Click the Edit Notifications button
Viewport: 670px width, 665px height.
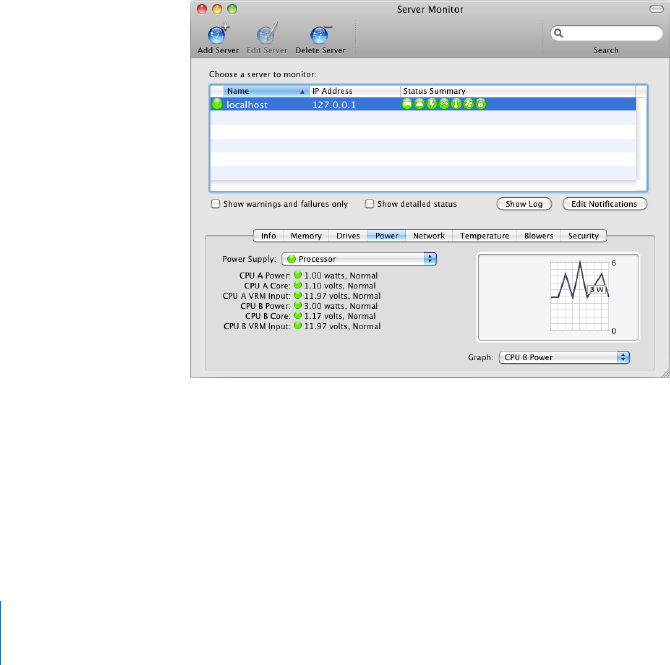coord(604,204)
